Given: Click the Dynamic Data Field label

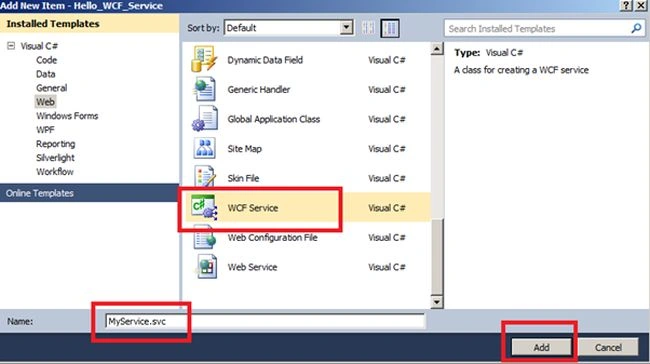Looking at the screenshot, I should pos(265,60).
